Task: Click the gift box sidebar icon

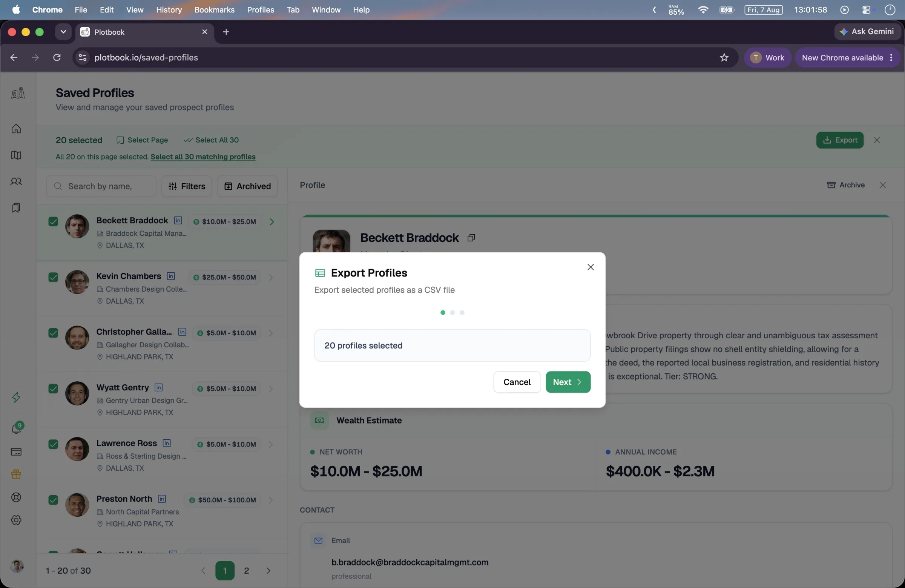Action: (x=16, y=474)
